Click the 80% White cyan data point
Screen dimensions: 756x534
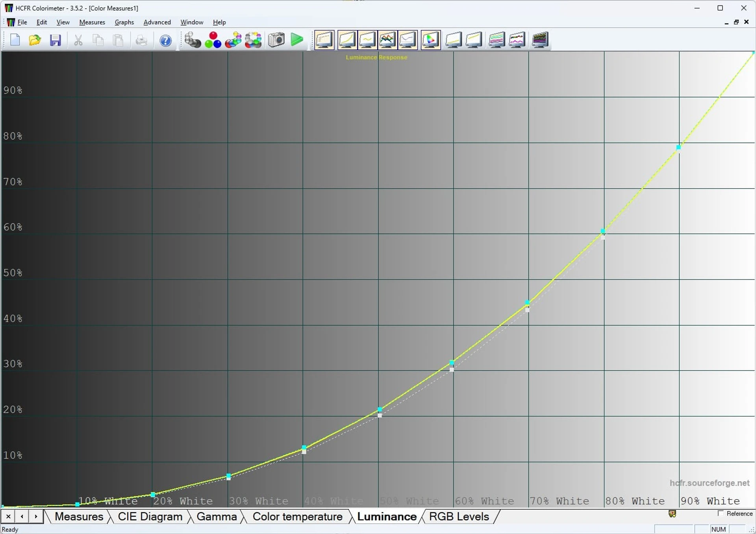pos(603,231)
